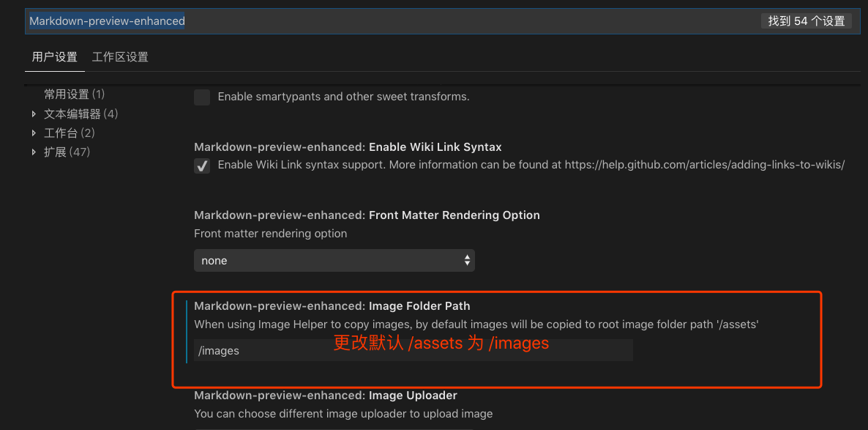Select 常用设置 in the settings sidebar
The width and height of the screenshot is (868, 430).
(x=73, y=94)
